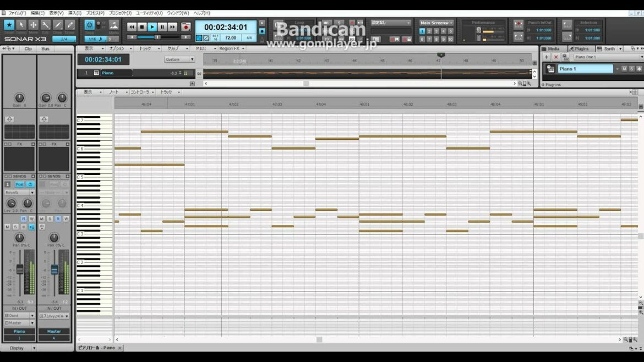Arm recording with the Record button
The width and height of the screenshot is (644, 362).
(x=186, y=27)
